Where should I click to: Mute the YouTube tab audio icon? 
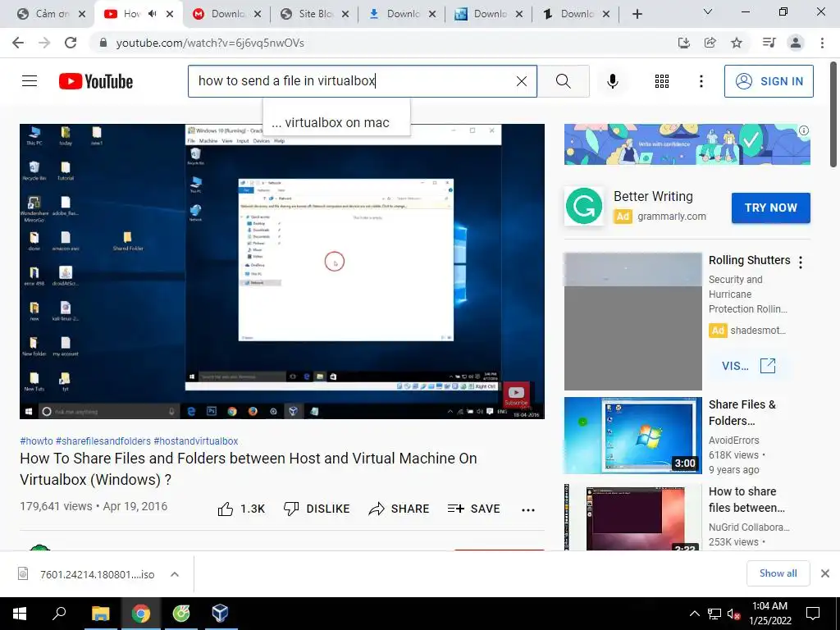pos(152,14)
